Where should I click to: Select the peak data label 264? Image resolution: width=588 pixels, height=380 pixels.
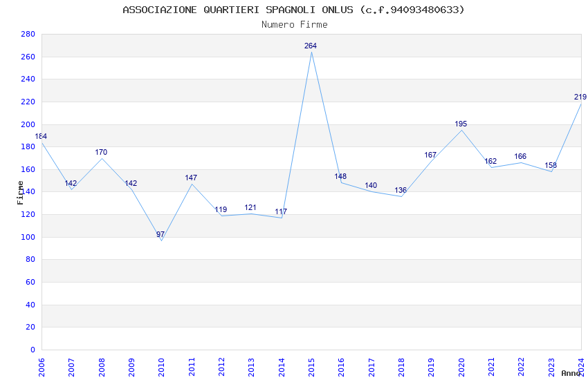[311, 46]
